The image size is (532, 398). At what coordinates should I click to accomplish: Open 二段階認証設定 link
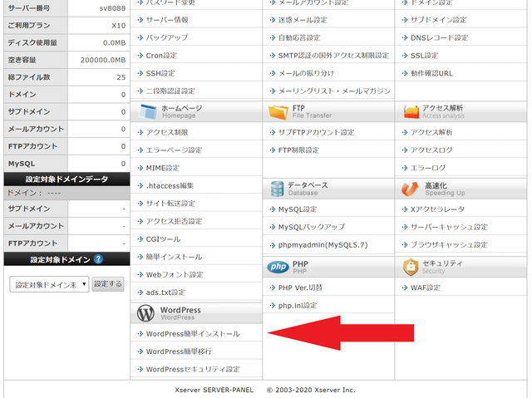click(170, 91)
